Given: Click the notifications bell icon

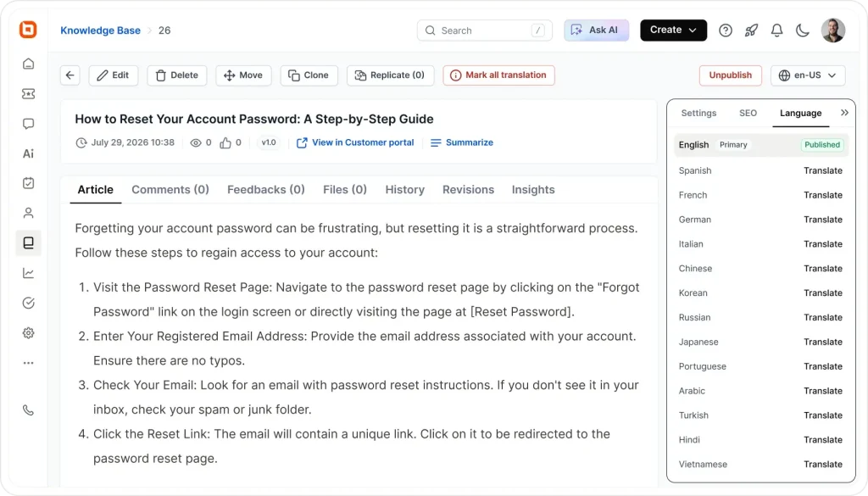Looking at the screenshot, I should click(776, 31).
